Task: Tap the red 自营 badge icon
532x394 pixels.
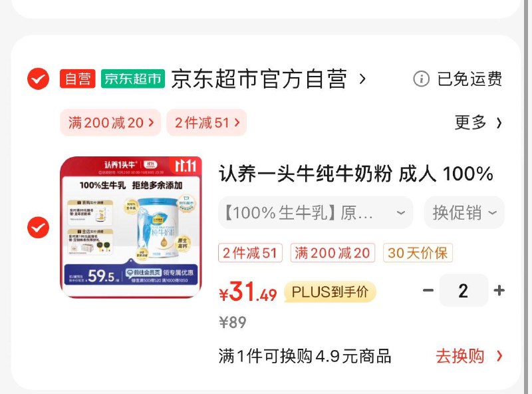Action: tap(78, 79)
